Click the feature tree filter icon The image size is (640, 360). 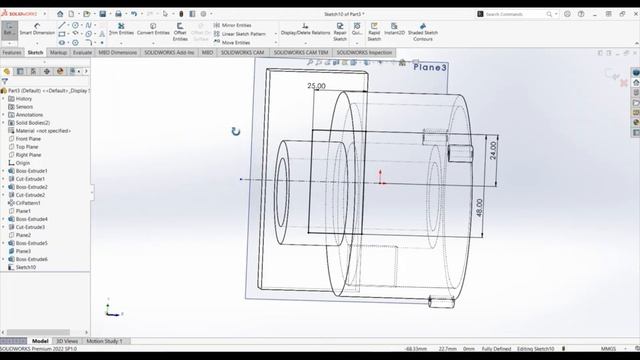tap(4, 81)
